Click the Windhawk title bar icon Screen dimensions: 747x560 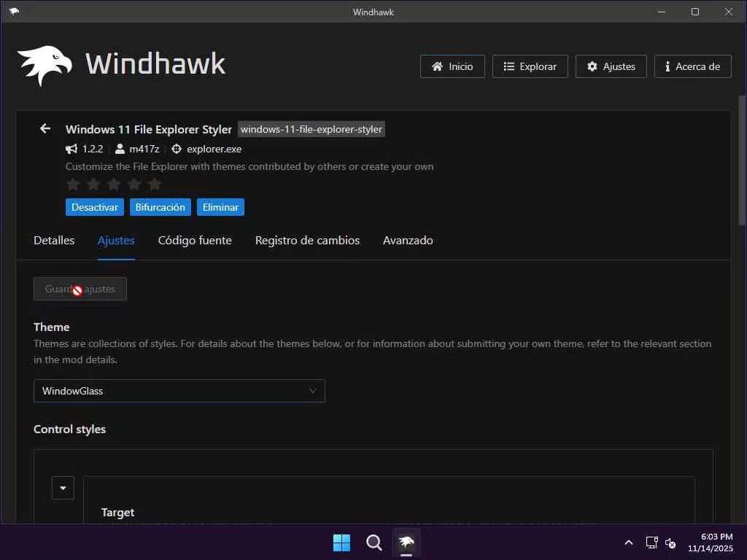pos(14,12)
